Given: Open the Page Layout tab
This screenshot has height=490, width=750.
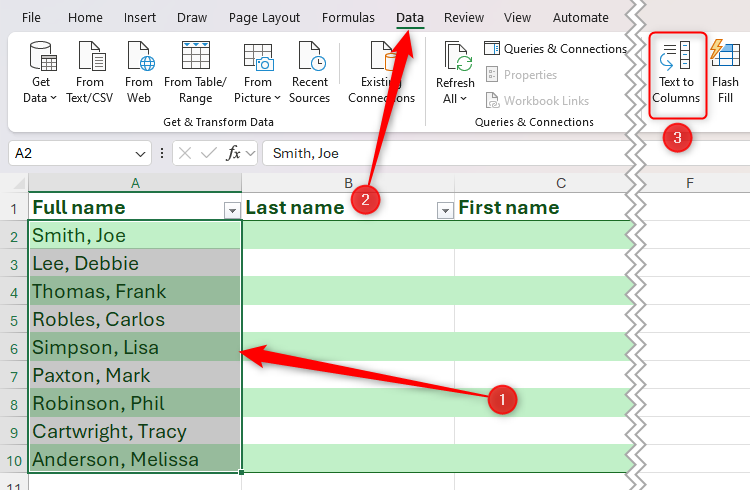Looking at the screenshot, I should pos(264,18).
